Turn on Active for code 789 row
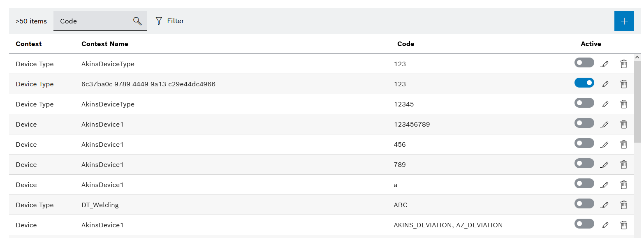Viewport: 644px width, 238px height. (x=584, y=163)
